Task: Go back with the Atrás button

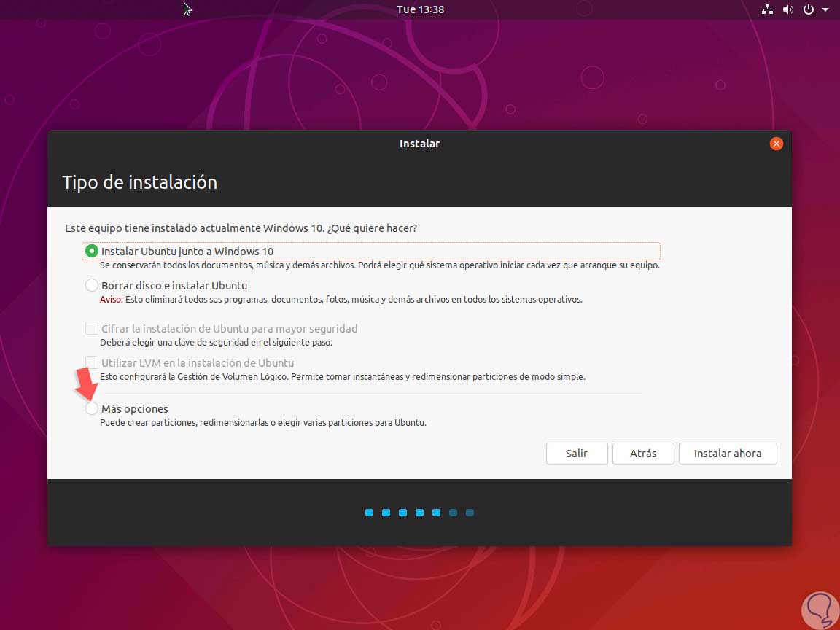Action: [x=643, y=454]
